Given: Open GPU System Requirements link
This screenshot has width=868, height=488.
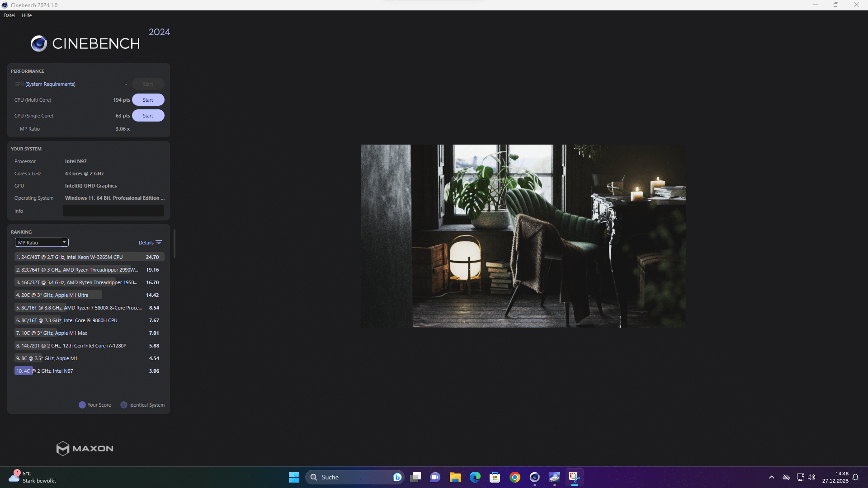Looking at the screenshot, I should (x=50, y=84).
